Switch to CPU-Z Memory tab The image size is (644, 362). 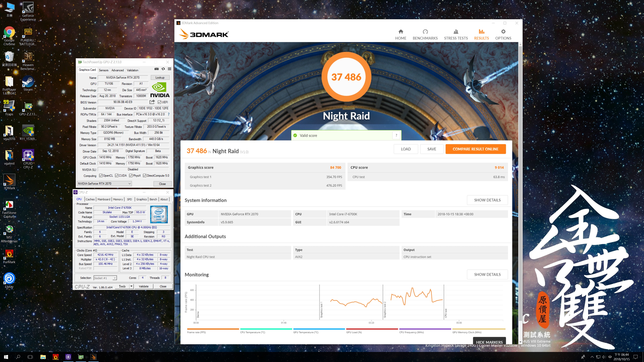(x=118, y=199)
